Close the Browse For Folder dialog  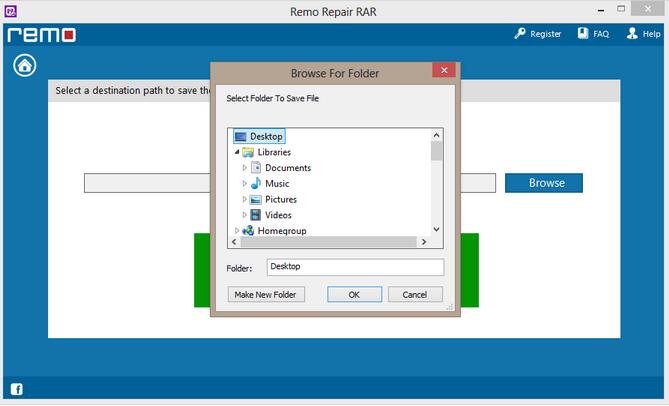[444, 70]
